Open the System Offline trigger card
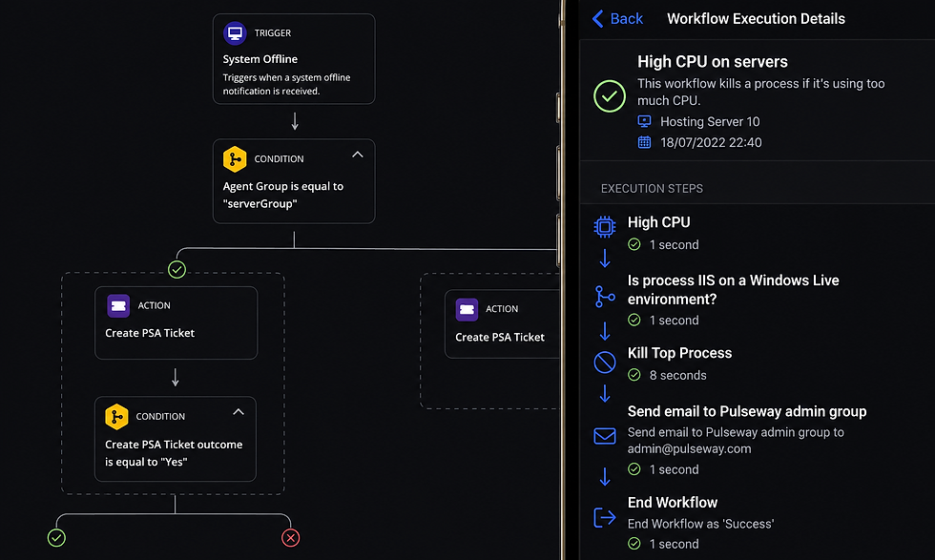This screenshot has height=560, width=935. (x=294, y=59)
